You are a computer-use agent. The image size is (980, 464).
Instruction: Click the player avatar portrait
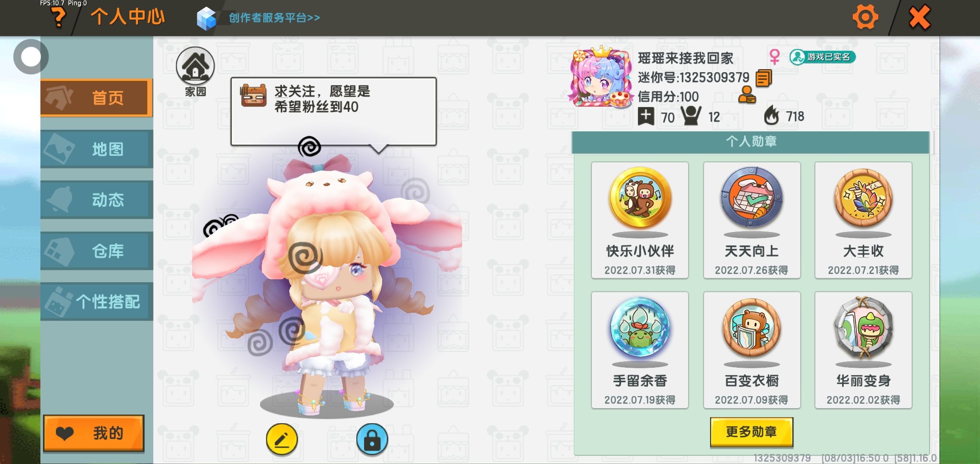601,77
